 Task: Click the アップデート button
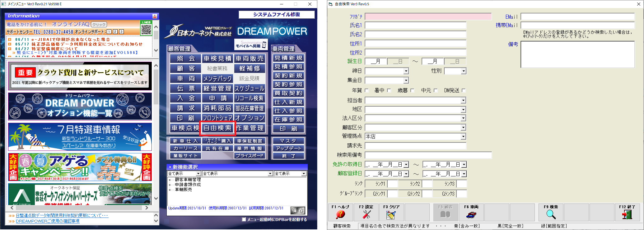pyautogui.click(x=288, y=148)
